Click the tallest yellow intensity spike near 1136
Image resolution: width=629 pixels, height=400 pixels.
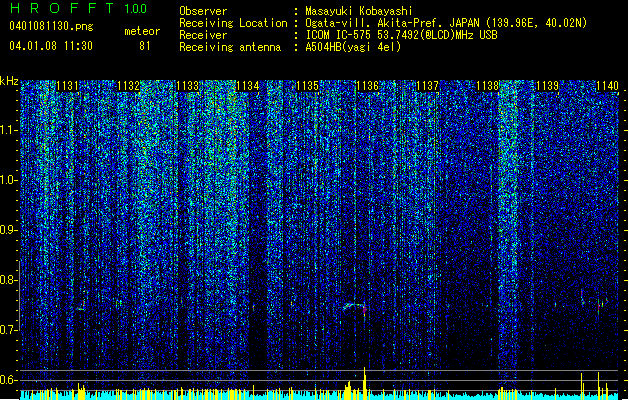[365, 383]
